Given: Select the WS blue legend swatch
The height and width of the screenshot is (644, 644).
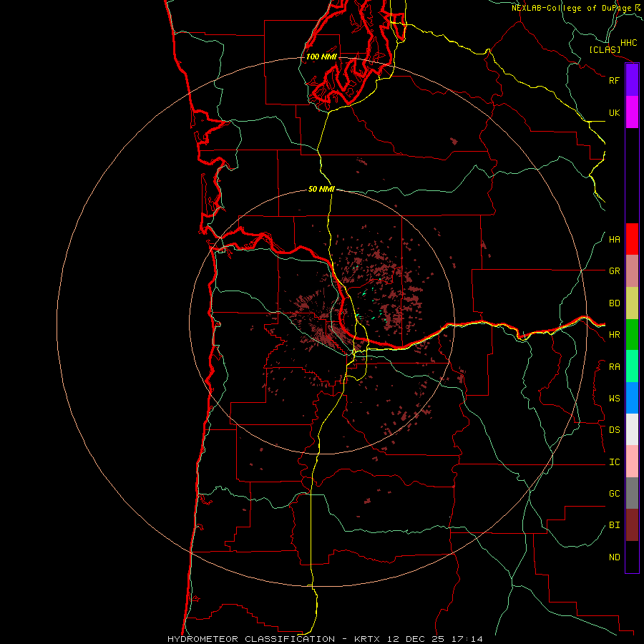Looking at the screenshot, I should pyautogui.click(x=632, y=398).
